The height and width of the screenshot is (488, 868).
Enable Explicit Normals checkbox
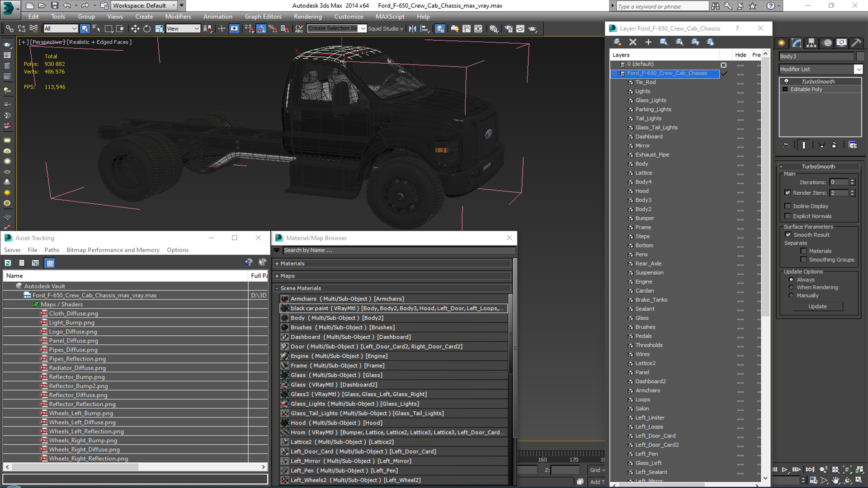tap(788, 216)
